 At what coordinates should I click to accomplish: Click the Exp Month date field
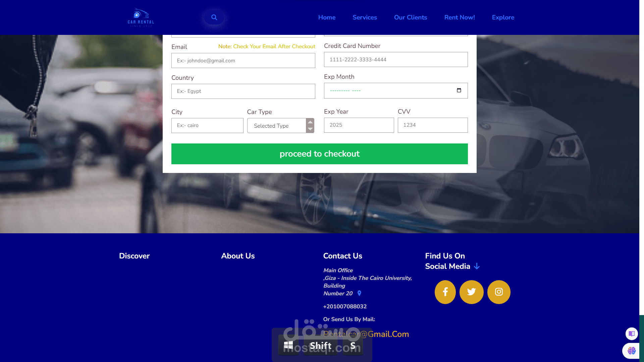click(386, 91)
